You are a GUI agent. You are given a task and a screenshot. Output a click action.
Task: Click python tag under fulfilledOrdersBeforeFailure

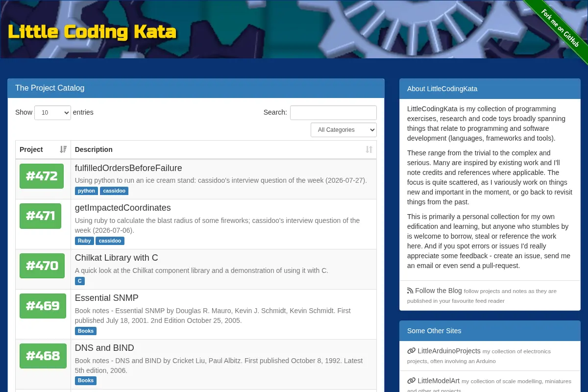click(86, 191)
